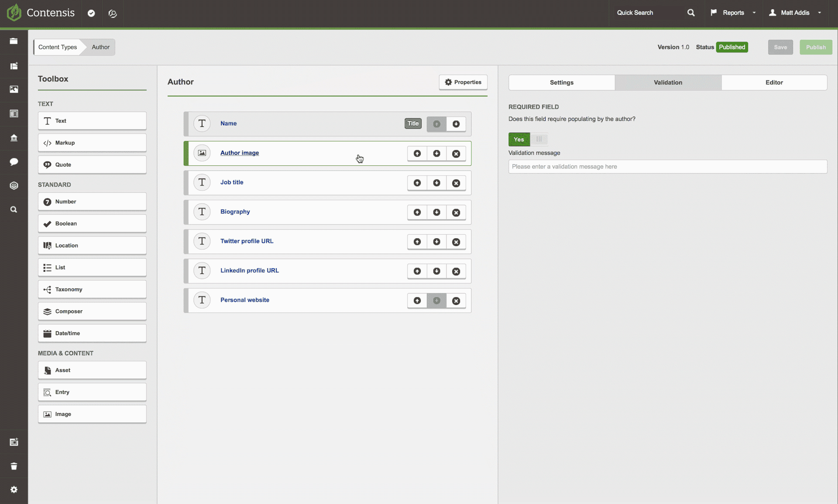This screenshot has width=838, height=504.
Task: Move the Author image field down
Action: (x=436, y=154)
